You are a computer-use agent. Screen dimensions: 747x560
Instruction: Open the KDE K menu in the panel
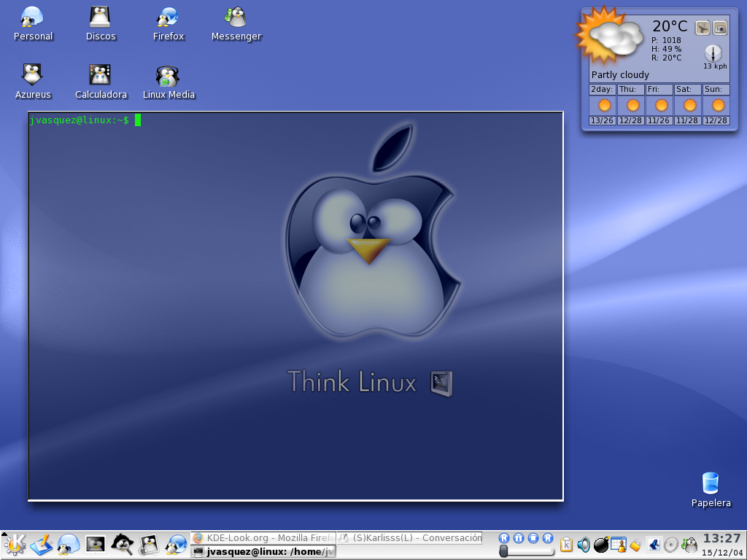pyautogui.click(x=15, y=545)
